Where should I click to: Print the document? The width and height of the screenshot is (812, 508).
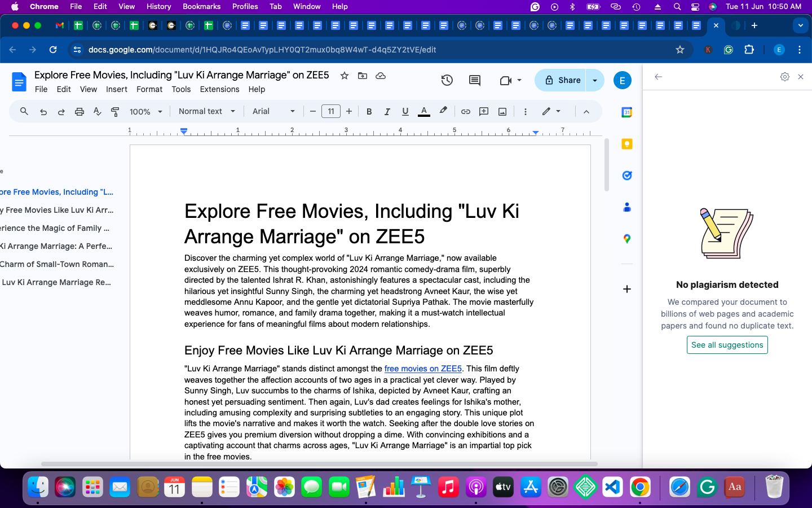(80, 112)
